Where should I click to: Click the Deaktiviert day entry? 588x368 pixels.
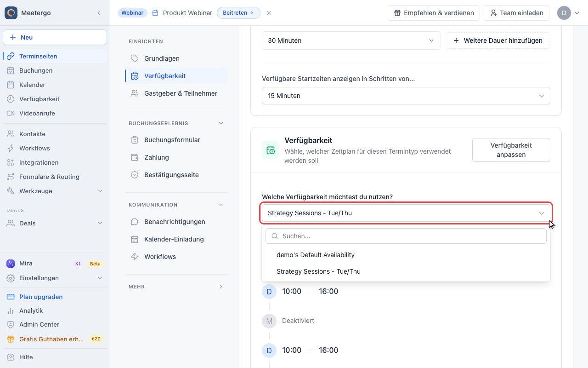[x=298, y=321]
